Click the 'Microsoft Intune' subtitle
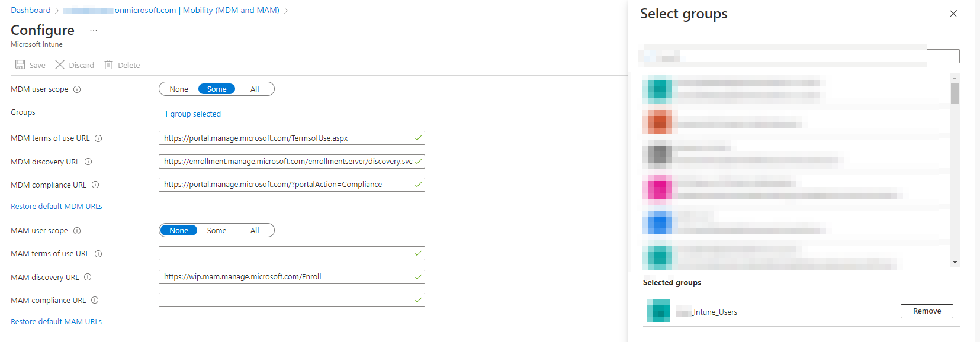Image resolution: width=980 pixels, height=342 pixels. click(x=37, y=44)
